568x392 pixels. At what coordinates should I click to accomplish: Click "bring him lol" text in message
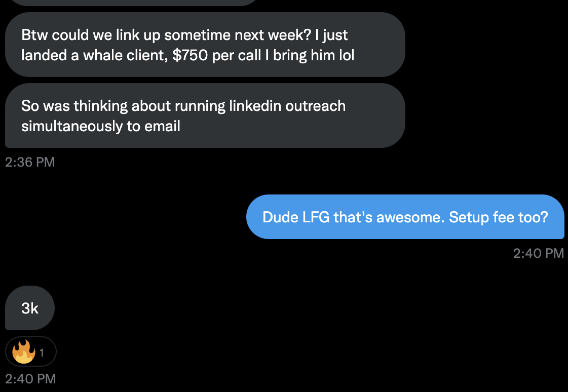point(314,55)
